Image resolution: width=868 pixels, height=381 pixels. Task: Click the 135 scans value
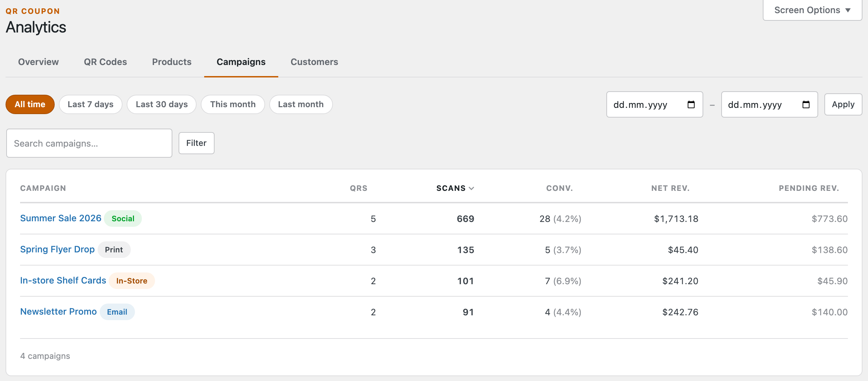click(465, 250)
